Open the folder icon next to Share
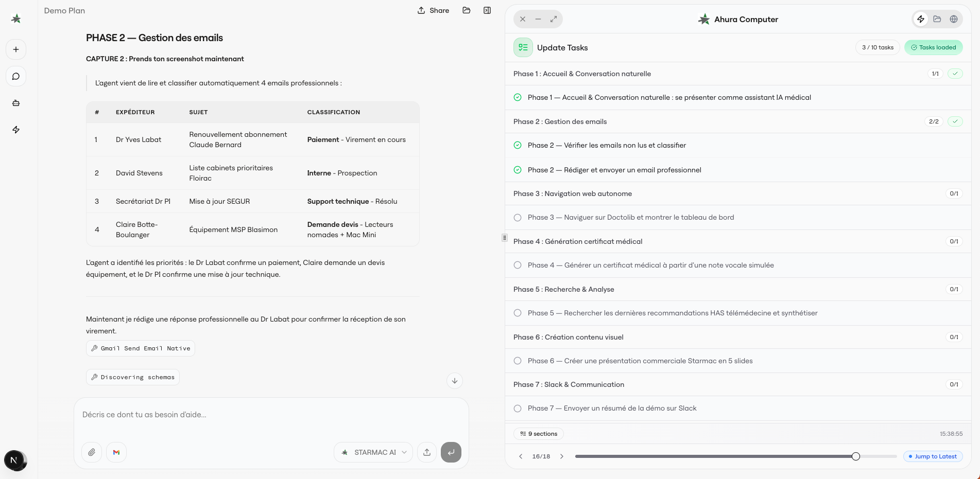 point(467,10)
